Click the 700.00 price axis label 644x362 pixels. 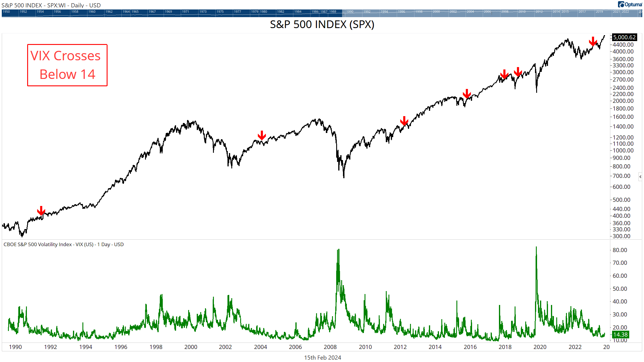622,176
